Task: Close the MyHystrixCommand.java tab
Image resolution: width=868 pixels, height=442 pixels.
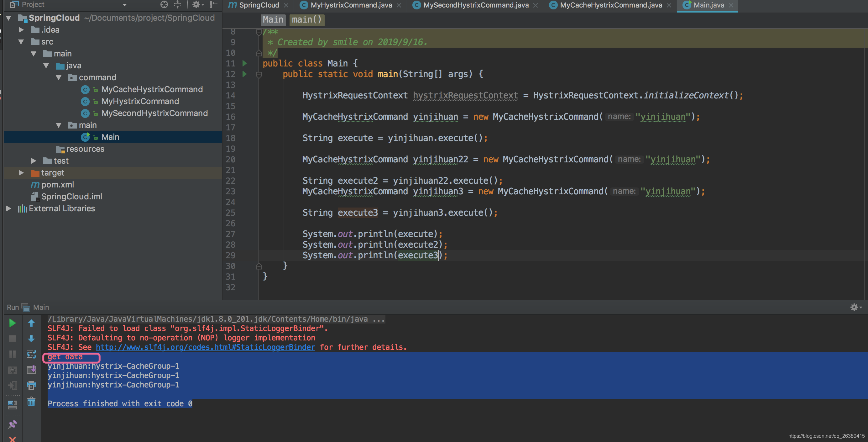Action: click(399, 5)
